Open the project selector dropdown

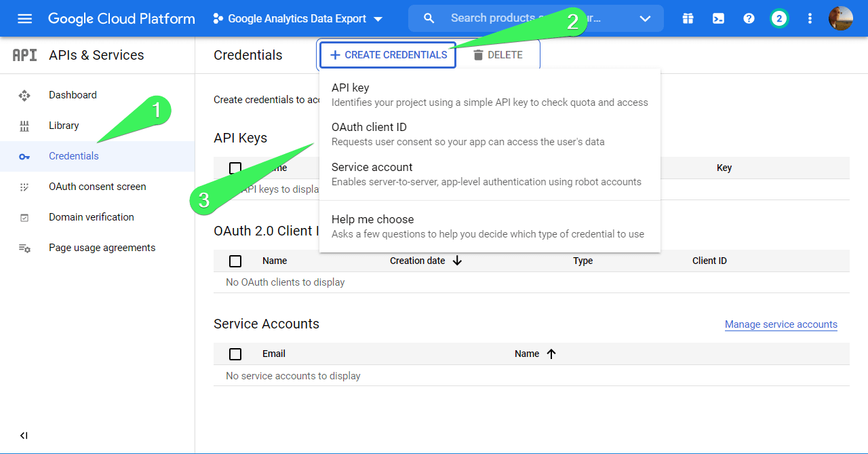tap(298, 18)
